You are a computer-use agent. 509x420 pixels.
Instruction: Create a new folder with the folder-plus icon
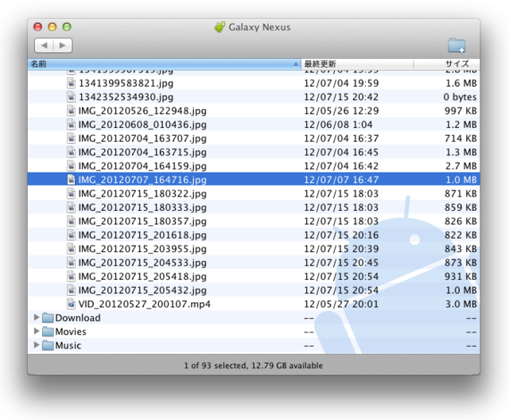[457, 45]
